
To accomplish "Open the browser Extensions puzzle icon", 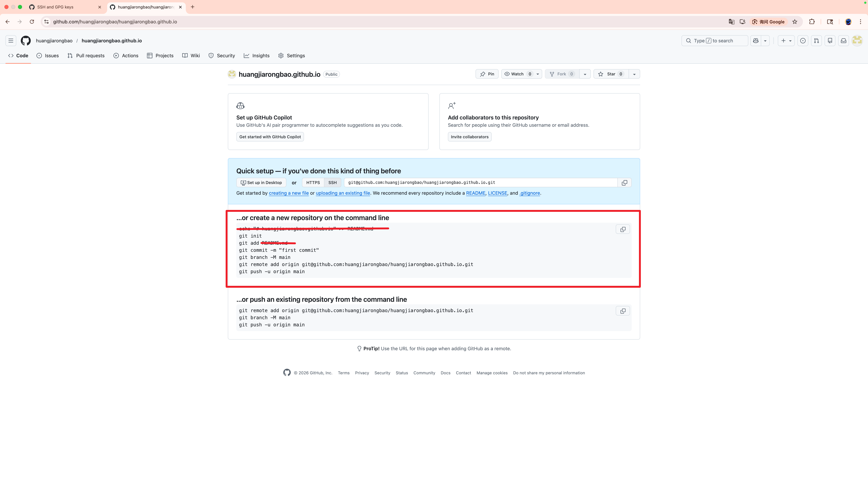I will [x=812, y=22].
